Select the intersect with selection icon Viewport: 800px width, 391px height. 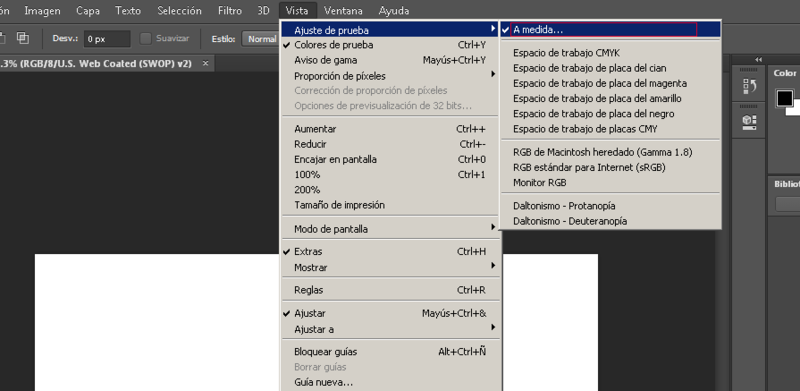[x=22, y=38]
